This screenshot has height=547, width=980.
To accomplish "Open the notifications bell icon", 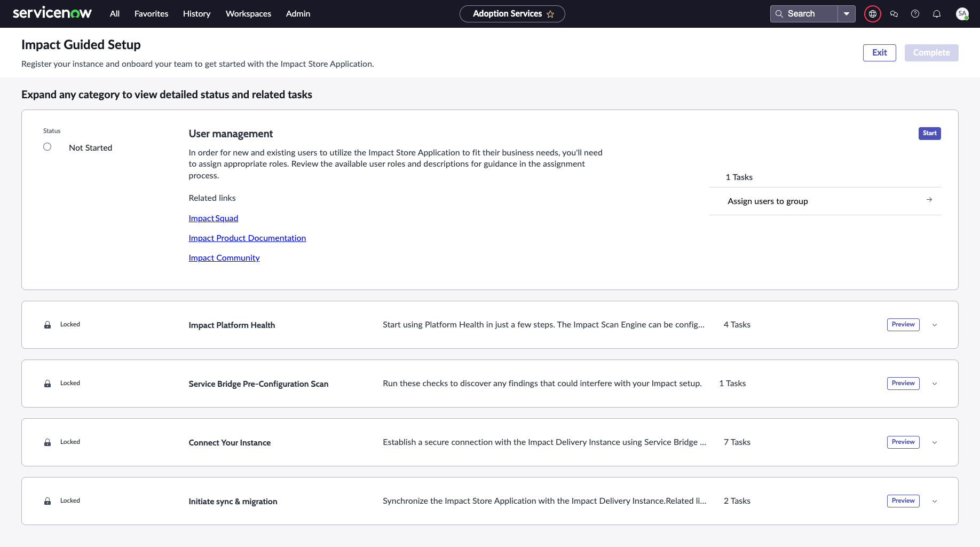I will 937,14.
